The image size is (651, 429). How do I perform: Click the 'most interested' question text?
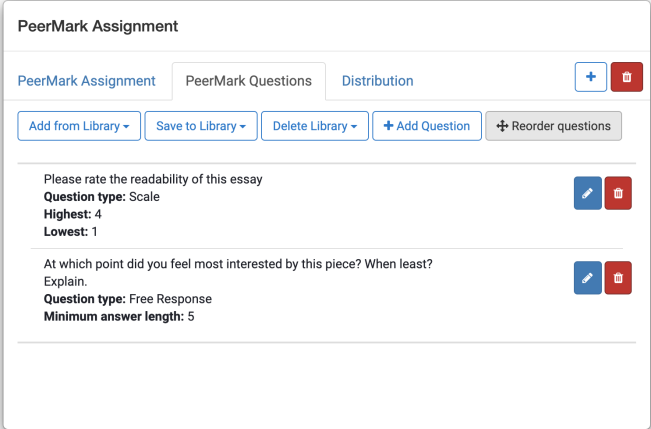[x=238, y=264]
